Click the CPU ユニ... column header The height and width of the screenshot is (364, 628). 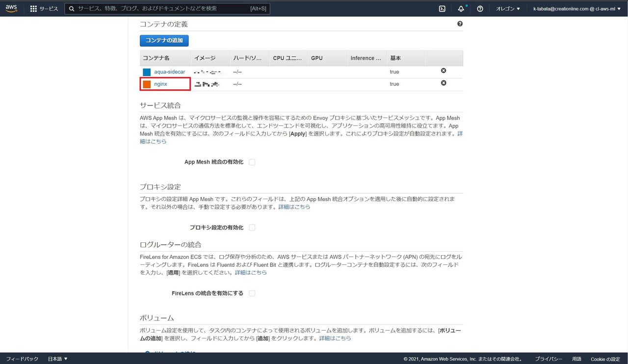click(288, 58)
